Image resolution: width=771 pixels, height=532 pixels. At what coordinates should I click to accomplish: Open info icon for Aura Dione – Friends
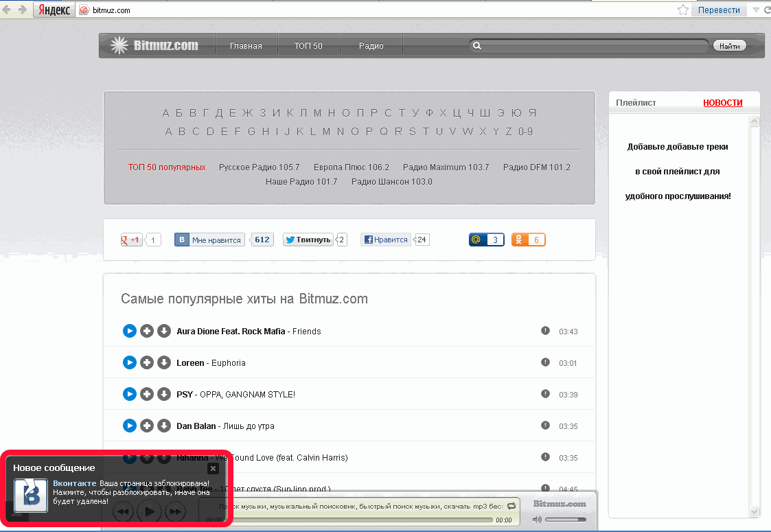(x=545, y=330)
